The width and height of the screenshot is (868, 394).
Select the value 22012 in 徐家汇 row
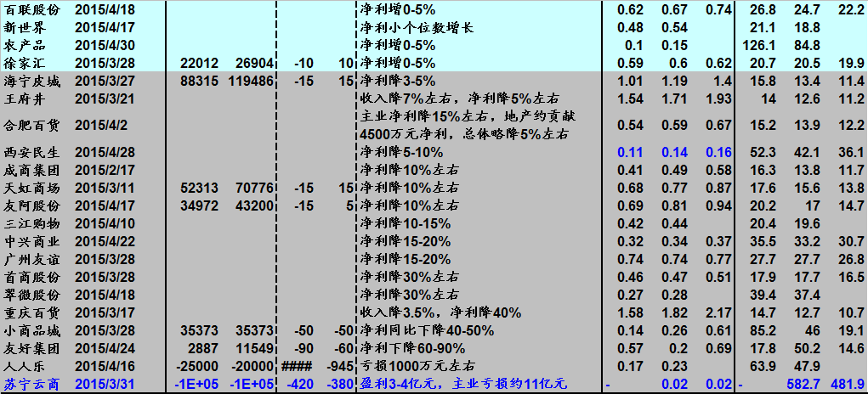pyautogui.click(x=199, y=63)
